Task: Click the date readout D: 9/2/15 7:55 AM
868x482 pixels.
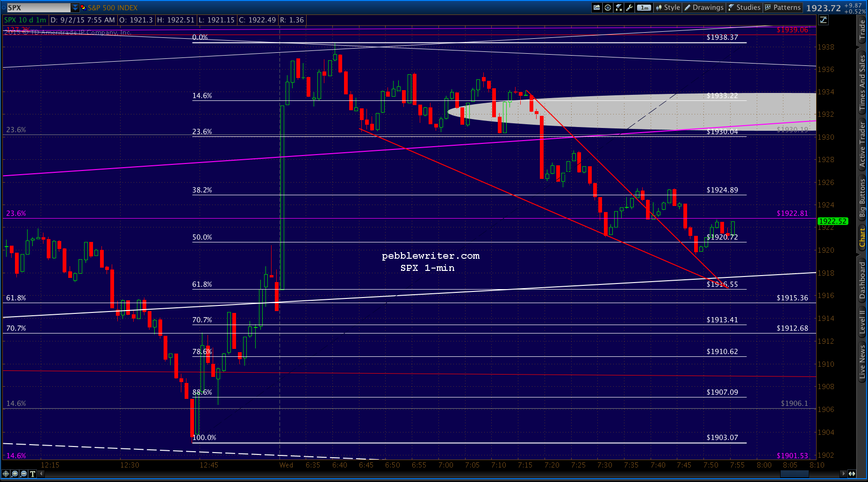Action: click(83, 20)
